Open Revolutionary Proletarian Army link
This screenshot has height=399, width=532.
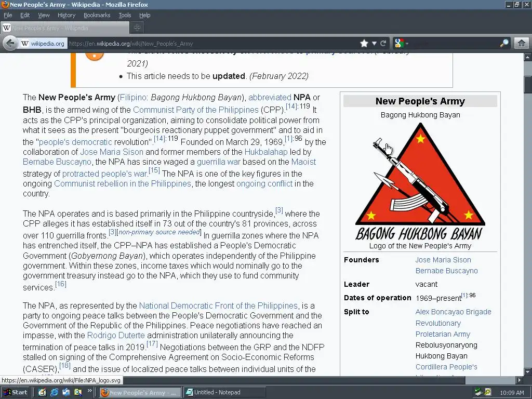[443, 329]
